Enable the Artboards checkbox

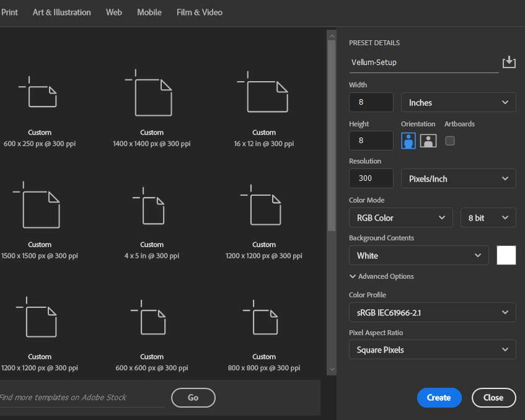pos(450,141)
